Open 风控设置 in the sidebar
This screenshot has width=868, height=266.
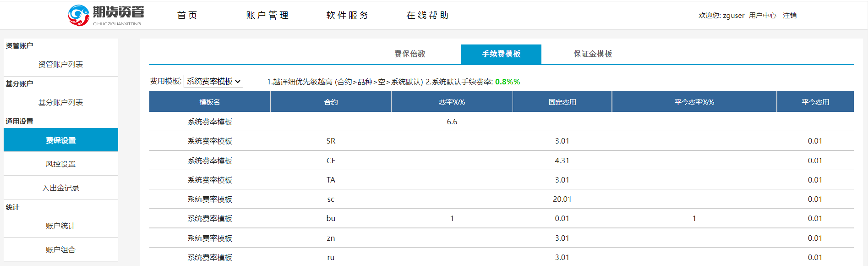[x=60, y=164]
